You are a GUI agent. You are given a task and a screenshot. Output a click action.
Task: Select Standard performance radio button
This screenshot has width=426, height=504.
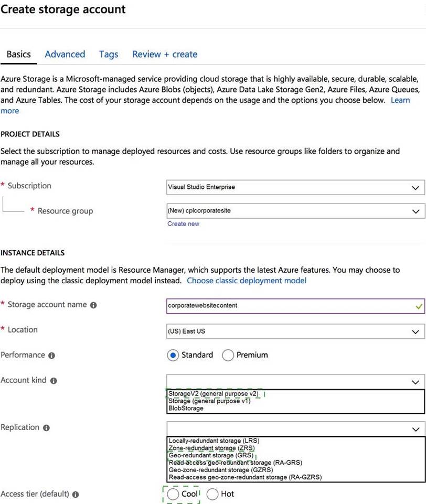(173, 355)
